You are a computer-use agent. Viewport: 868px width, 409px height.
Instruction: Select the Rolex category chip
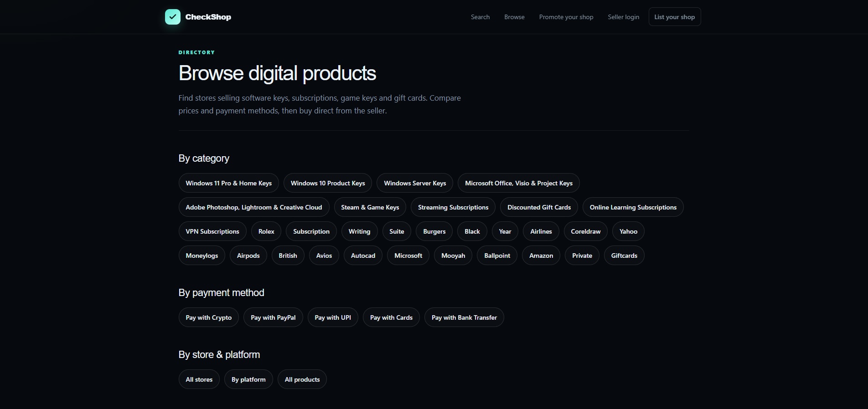click(266, 231)
